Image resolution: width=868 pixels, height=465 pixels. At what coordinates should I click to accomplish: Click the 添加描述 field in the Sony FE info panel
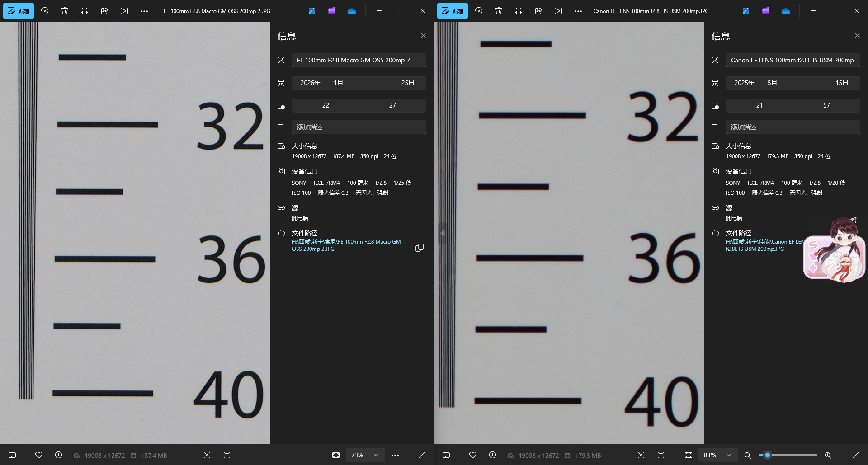coord(359,127)
